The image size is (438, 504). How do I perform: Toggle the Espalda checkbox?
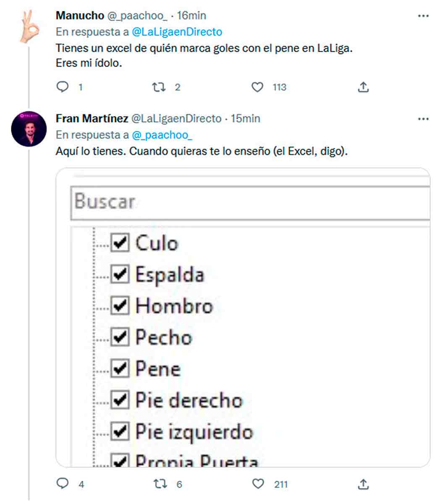pos(120,274)
